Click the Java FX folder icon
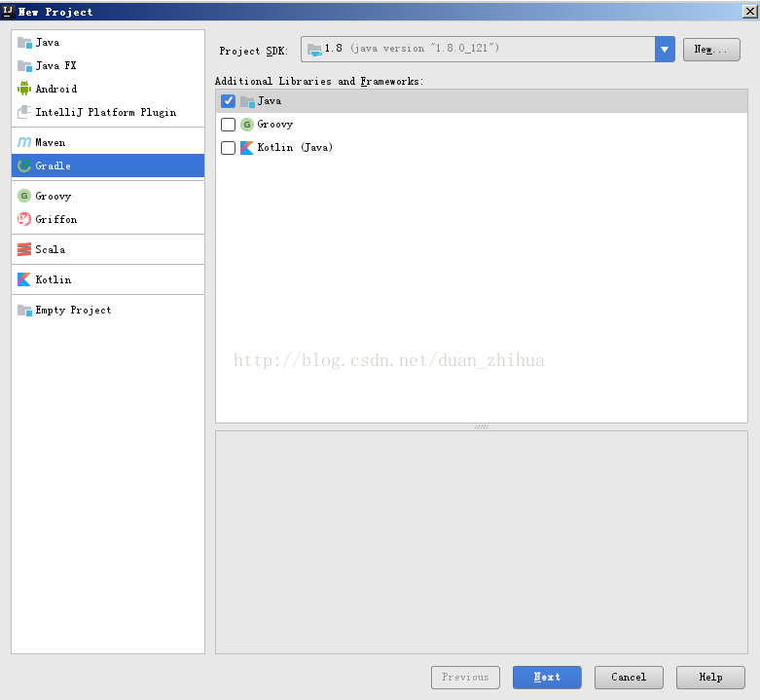The height and width of the screenshot is (700, 760). point(24,65)
